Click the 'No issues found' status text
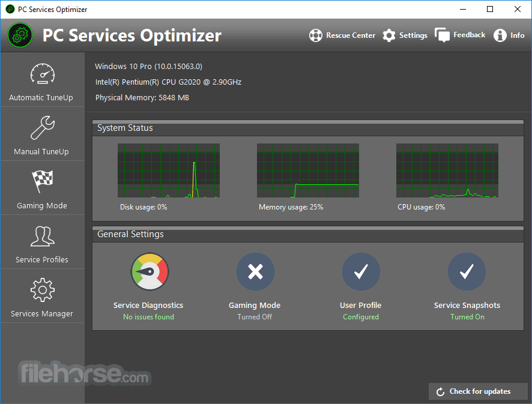Image resolution: width=532 pixels, height=404 pixels. (x=148, y=317)
